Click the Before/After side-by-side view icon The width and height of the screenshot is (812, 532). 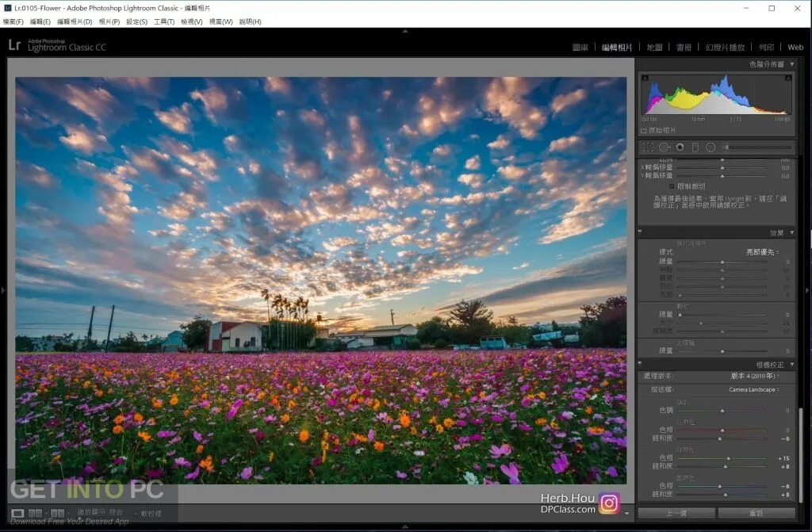point(35,513)
